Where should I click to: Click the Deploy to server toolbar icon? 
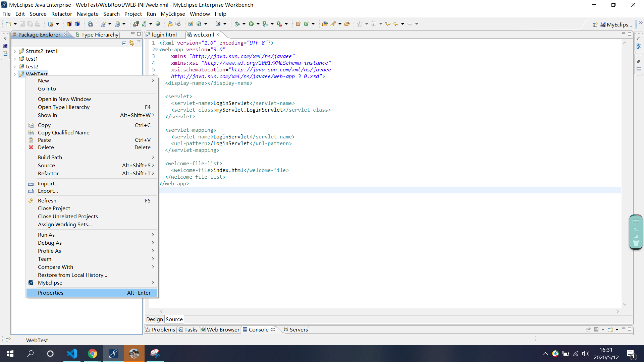click(136, 24)
